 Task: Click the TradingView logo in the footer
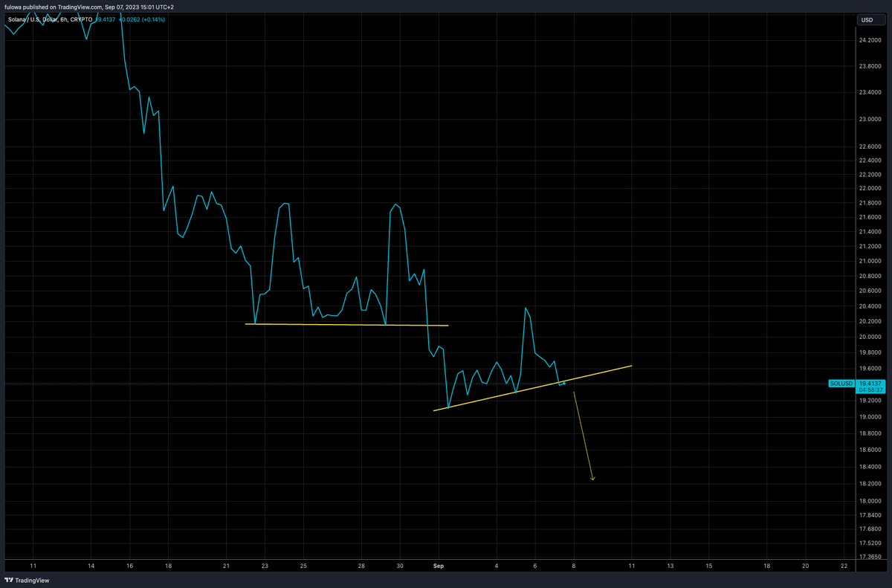point(26,580)
